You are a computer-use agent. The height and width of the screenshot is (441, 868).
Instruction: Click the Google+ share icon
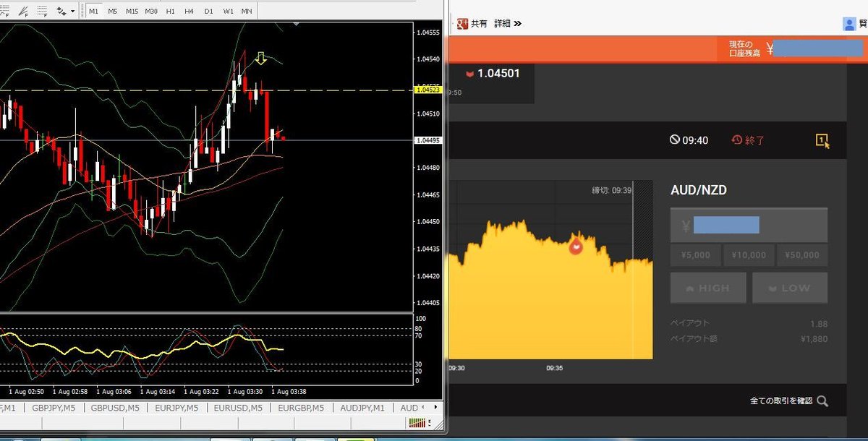pos(461,23)
